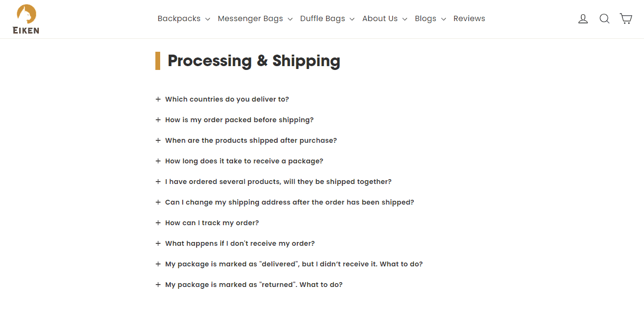The image size is (644, 309).
Task: Click the Eiken fox logo
Action: click(x=25, y=18)
